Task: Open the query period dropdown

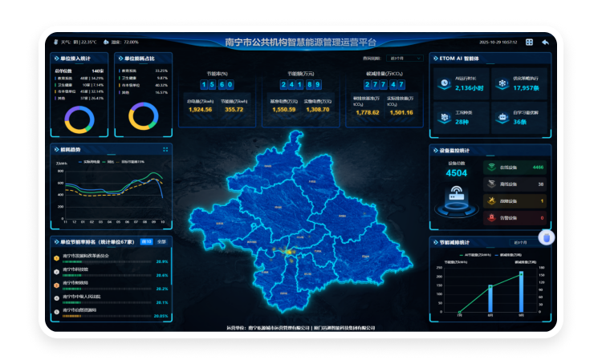Action: click(x=405, y=59)
